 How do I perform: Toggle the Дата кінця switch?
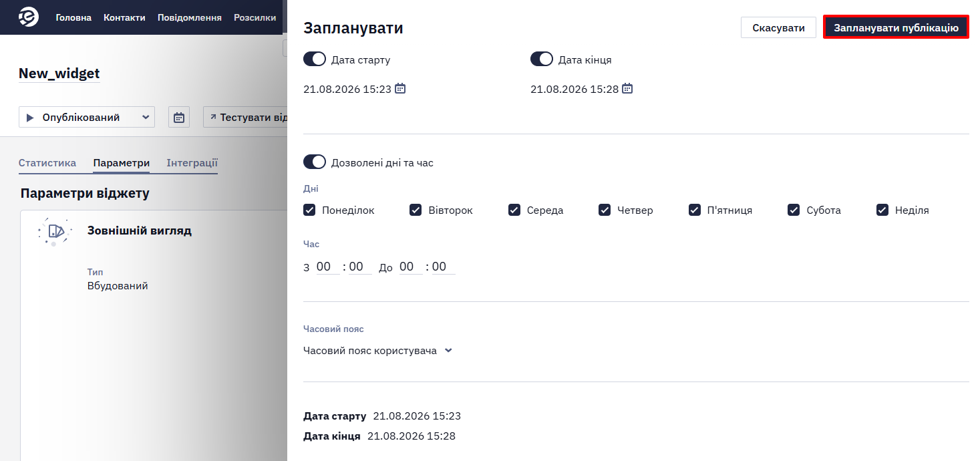(x=542, y=59)
